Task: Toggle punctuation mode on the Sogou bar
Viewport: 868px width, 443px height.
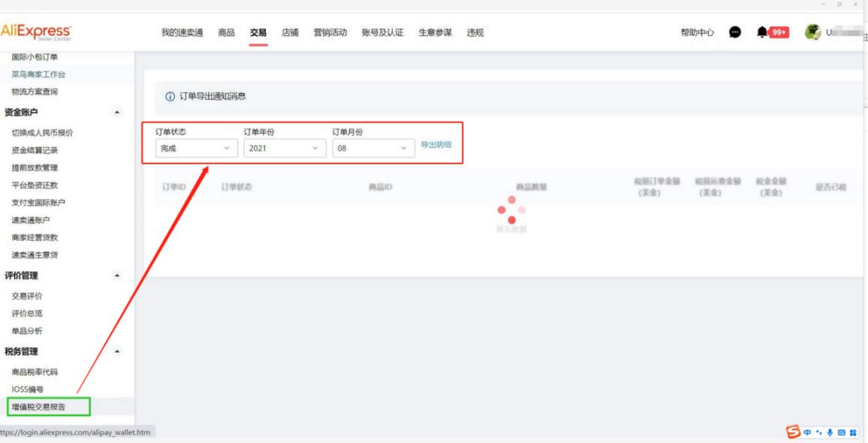Action: 818,430
